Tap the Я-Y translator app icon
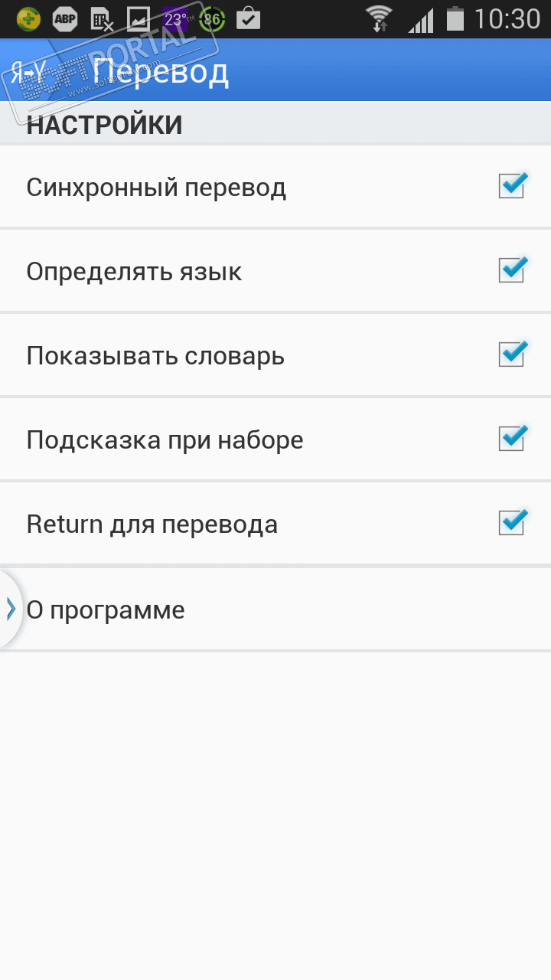 click(29, 72)
